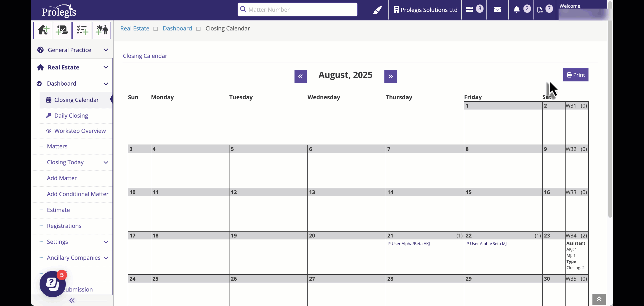Open the help chat widget with 5 badge
Screen dimensions: 644x306
pyautogui.click(x=53, y=284)
